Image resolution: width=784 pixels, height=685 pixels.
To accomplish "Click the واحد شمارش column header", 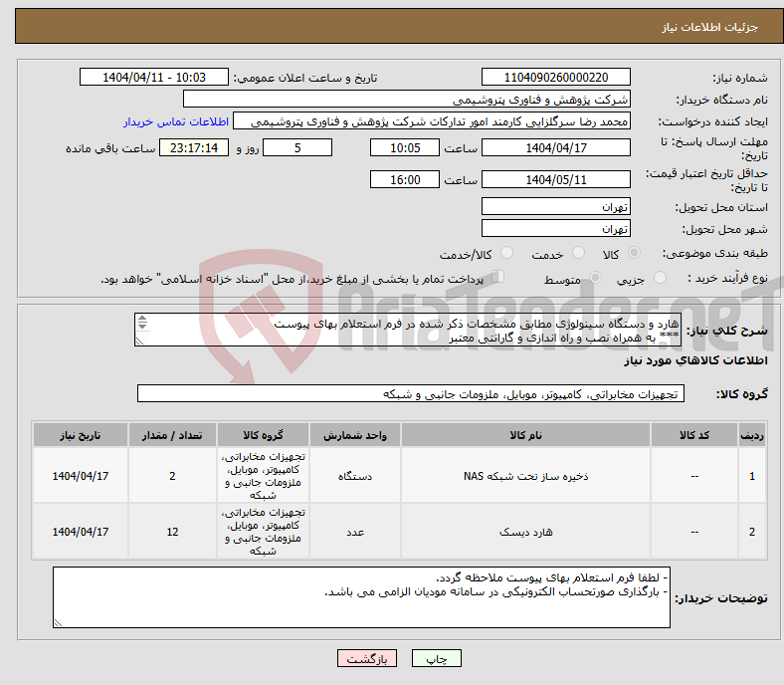I will tap(355, 435).
